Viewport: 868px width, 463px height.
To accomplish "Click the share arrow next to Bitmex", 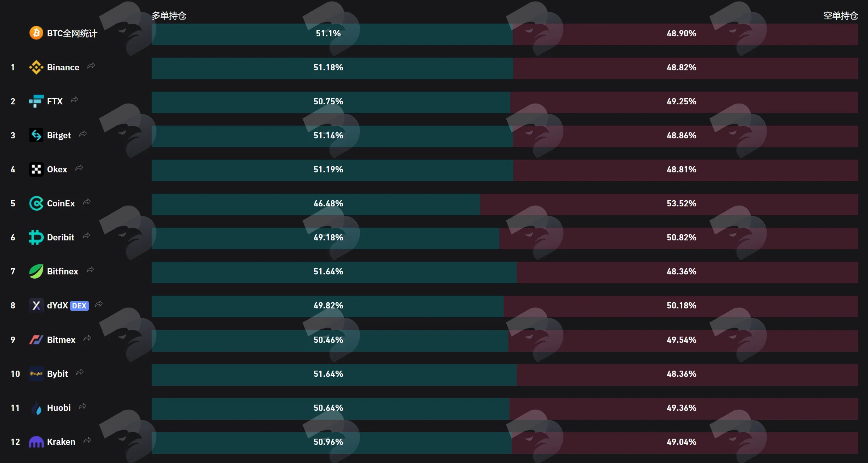I will click(x=88, y=339).
